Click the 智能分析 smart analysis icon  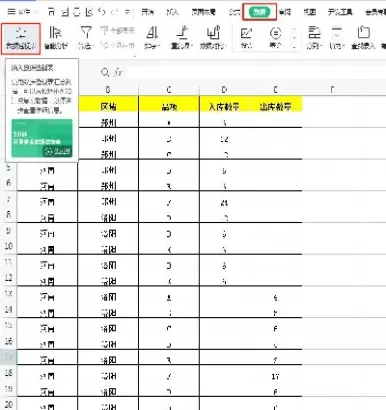point(56,38)
